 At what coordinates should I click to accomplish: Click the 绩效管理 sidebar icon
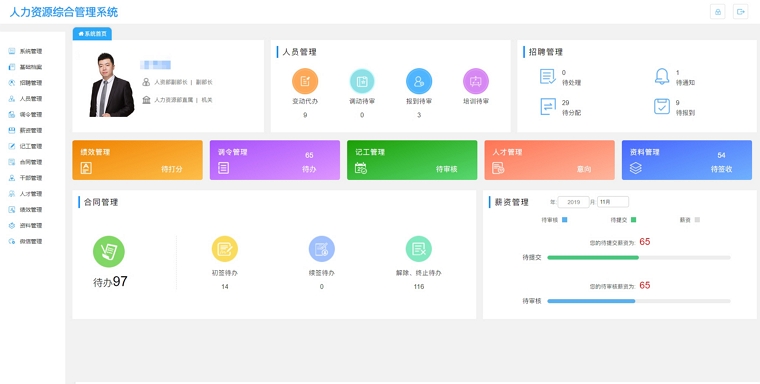(12, 209)
